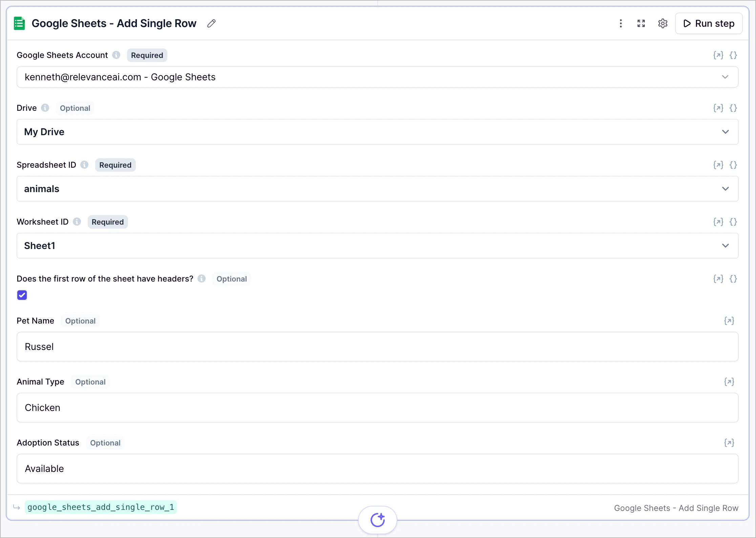Image resolution: width=756 pixels, height=538 pixels.
Task: Open the step settings gear
Action: point(663,23)
